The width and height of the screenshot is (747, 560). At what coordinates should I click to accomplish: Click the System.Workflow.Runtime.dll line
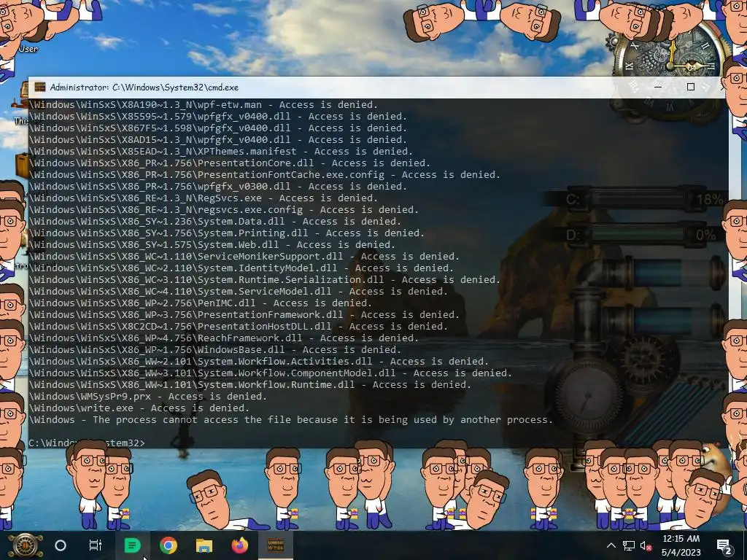[250, 385]
